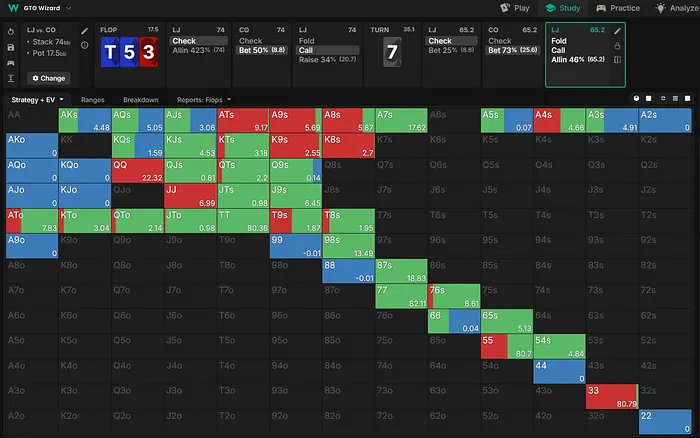
Task: Click the info icon beside stack details
Action: coord(85,45)
